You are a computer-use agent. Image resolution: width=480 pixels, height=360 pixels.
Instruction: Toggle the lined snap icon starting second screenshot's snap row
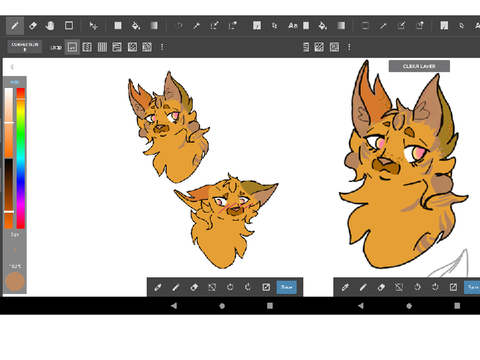point(306,47)
